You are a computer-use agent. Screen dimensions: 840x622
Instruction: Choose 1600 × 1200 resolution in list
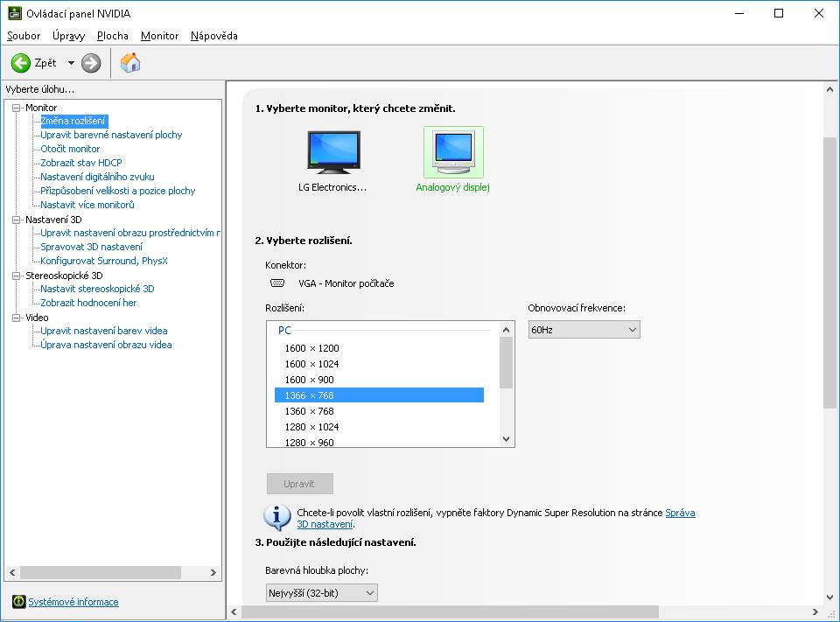311,348
